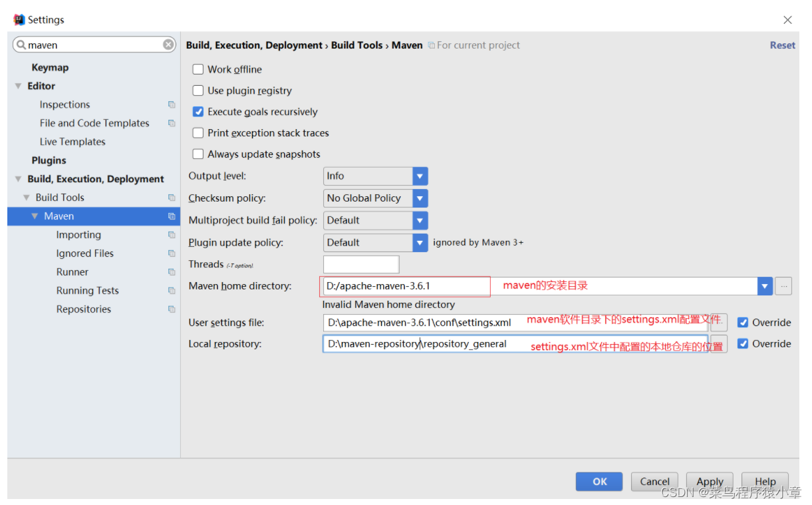Viewport: 812px width, 505px height.
Task: Uncheck Execute goals recursively
Action: pyautogui.click(x=198, y=112)
